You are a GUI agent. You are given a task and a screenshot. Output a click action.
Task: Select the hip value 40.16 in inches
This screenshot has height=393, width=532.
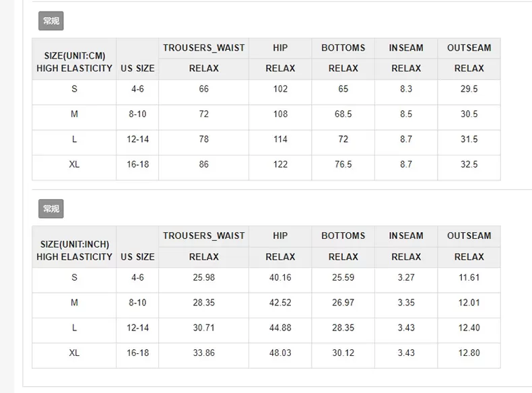[280, 278]
